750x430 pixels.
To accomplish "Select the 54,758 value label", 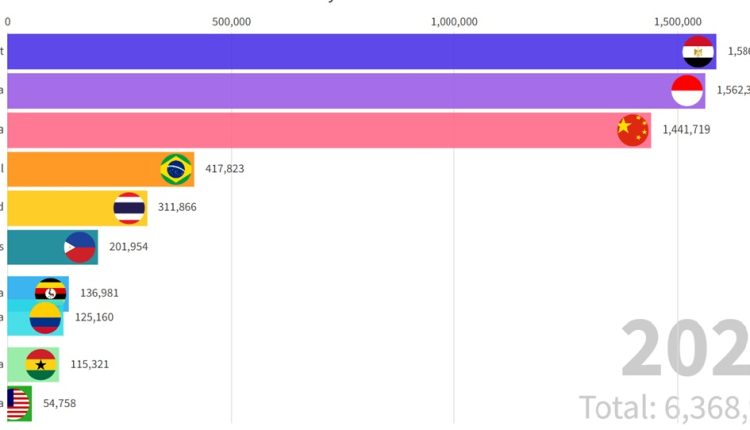I will pyautogui.click(x=56, y=403).
